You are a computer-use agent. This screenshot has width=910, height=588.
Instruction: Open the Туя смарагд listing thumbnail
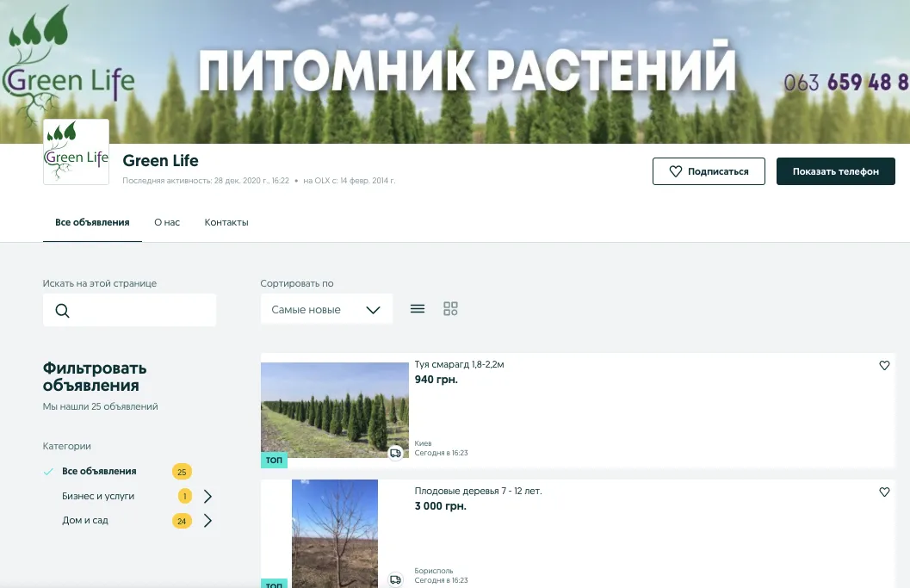coord(334,411)
